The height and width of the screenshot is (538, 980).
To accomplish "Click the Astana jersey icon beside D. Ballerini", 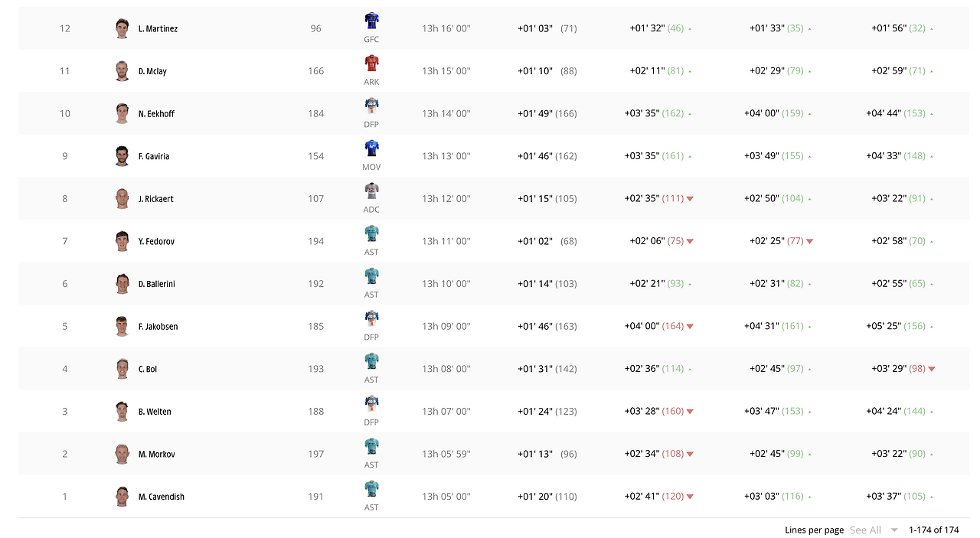I will click(x=371, y=276).
